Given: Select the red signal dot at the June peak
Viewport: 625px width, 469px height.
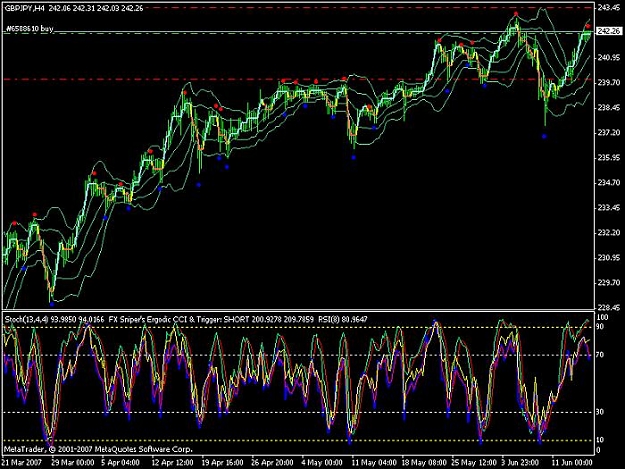Looking at the screenshot, I should pos(516,14).
